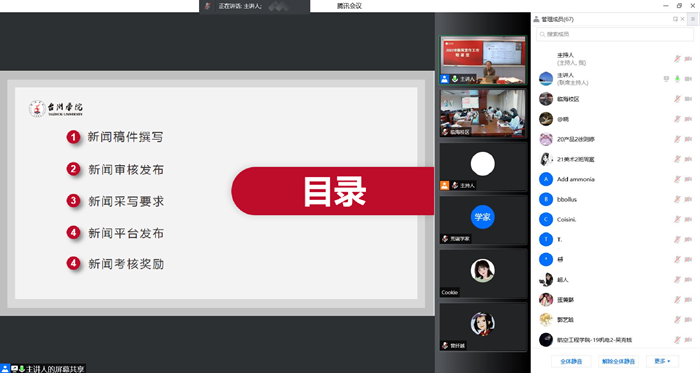Click the green microphone icon of 主讲人

tap(677, 79)
